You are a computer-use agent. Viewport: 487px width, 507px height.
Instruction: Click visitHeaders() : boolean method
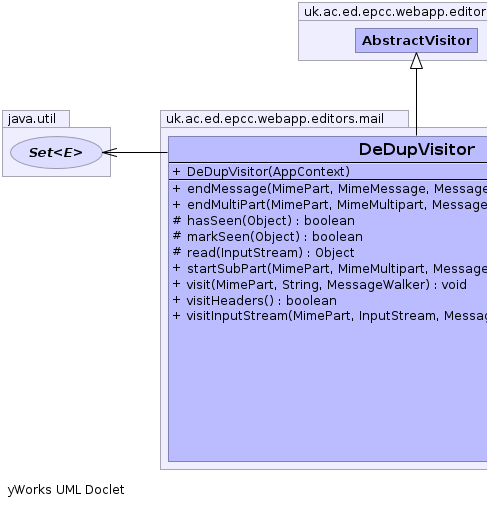point(261,301)
